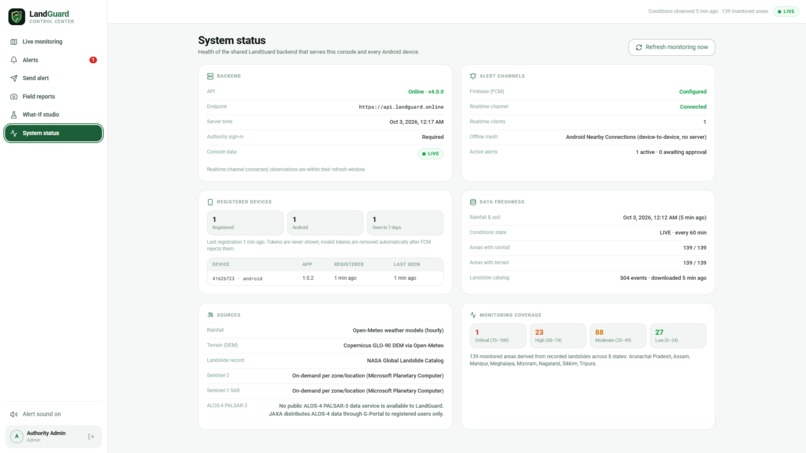Click the System status pulse icon
The height and width of the screenshot is (453, 806).
(x=14, y=133)
